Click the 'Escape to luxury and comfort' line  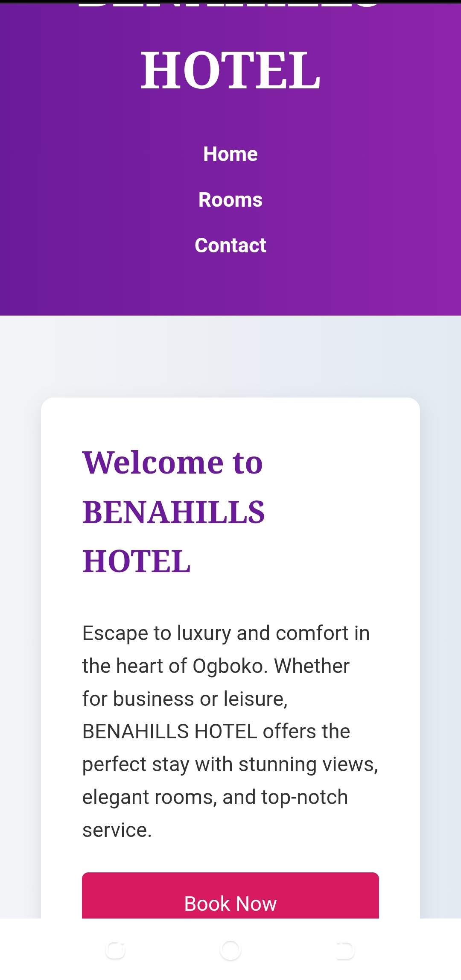[x=226, y=633]
